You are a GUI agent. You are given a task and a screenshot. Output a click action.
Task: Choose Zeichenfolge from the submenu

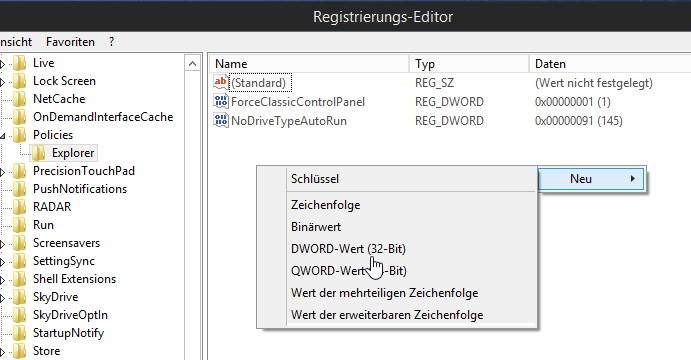(x=411, y=205)
